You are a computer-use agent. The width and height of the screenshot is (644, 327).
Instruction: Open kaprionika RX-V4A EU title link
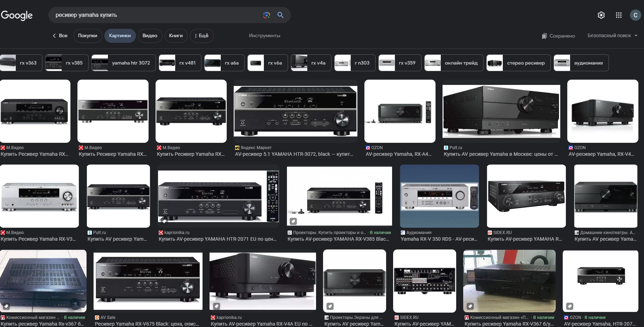[x=261, y=324]
